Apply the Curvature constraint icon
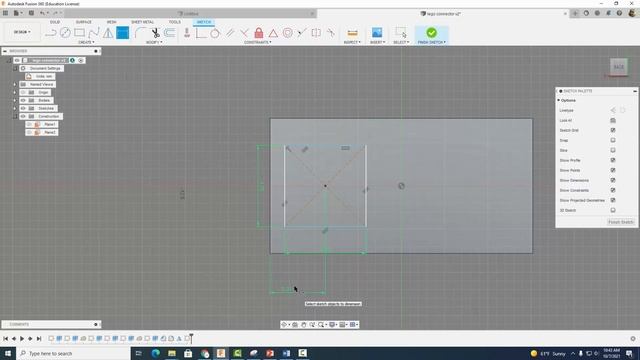640x360 pixels. point(331,33)
